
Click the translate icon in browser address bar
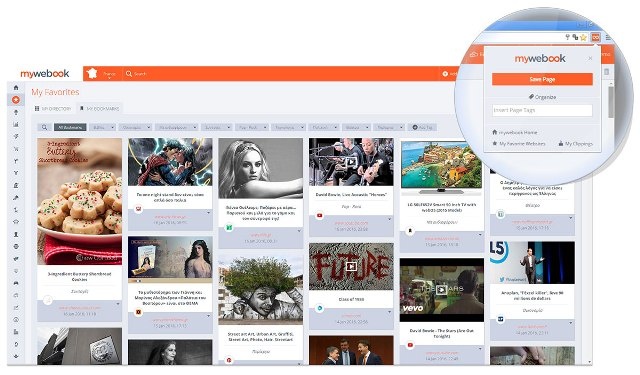click(575, 37)
